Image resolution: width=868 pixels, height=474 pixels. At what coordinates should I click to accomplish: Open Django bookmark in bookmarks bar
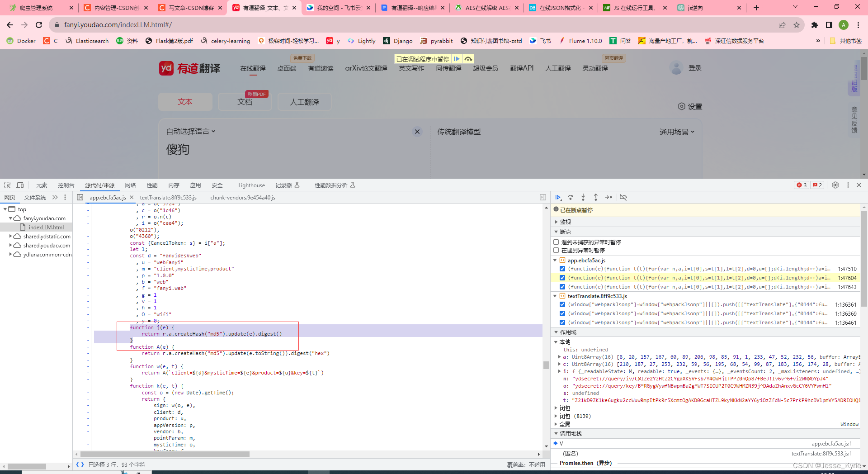coord(398,41)
